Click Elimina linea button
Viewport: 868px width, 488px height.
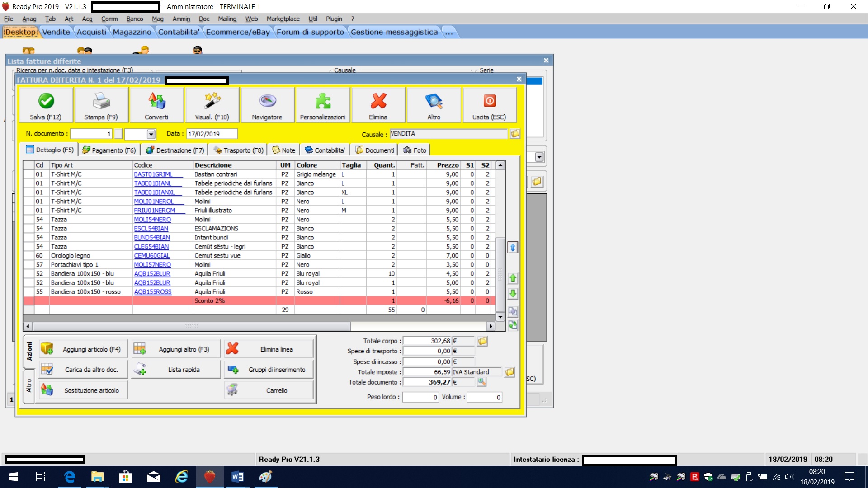(x=269, y=349)
